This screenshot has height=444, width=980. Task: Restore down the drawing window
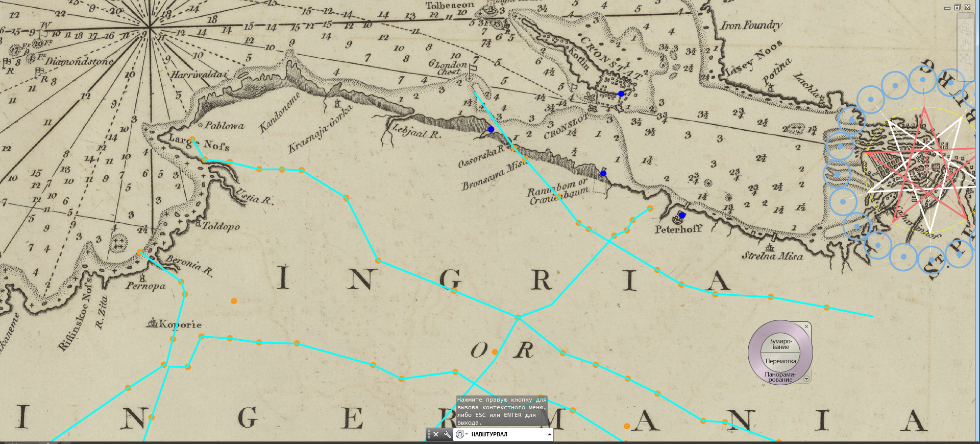click(x=958, y=7)
